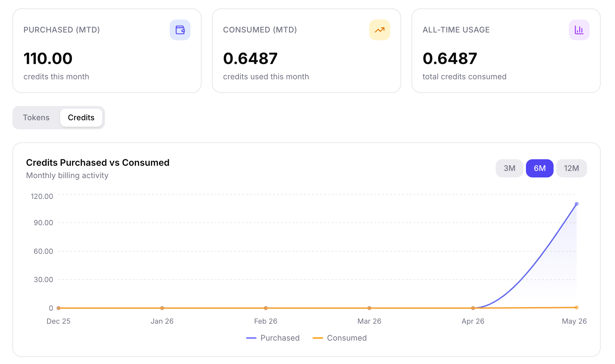615x364 pixels.
Task: Click the 'PURCHASED (MTD)' label
Action: [61, 30]
